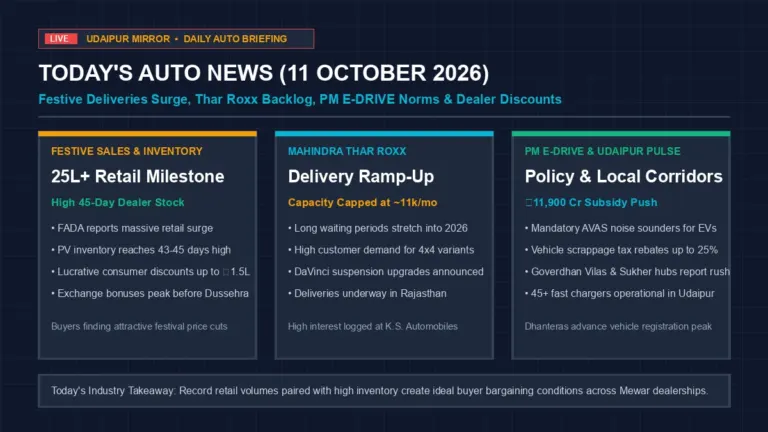Select the subtitle 'Festive Deliveries Surge, Thar Roxx Backlog...'
The width and height of the screenshot is (768, 432).
pyautogui.click(x=300, y=99)
